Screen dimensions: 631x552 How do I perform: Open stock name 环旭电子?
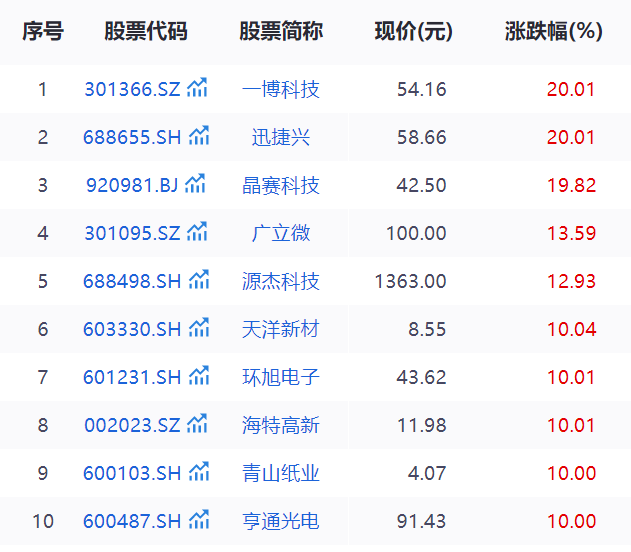pyautogui.click(x=280, y=377)
